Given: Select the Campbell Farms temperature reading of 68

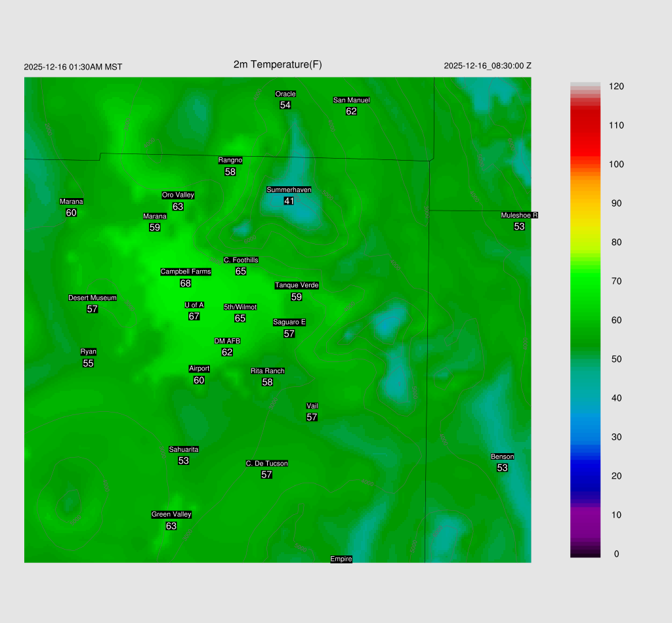Looking at the screenshot, I should pos(186,283).
